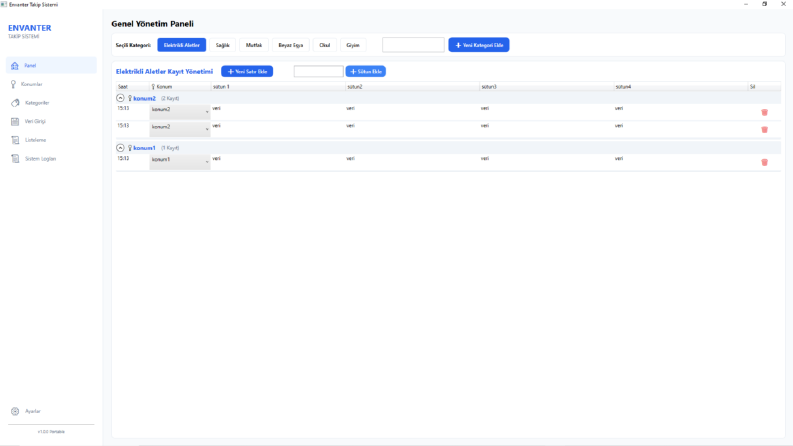Viewport: 793px width, 446px height.
Task: Select the sütun 1 cell in konum1 row
Action: (278, 162)
